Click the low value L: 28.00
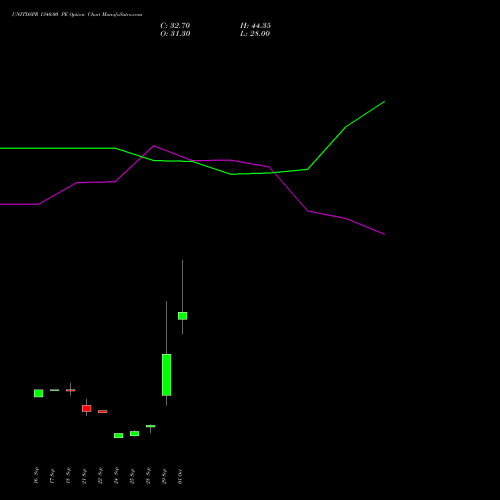The image size is (500, 500). coord(255,34)
